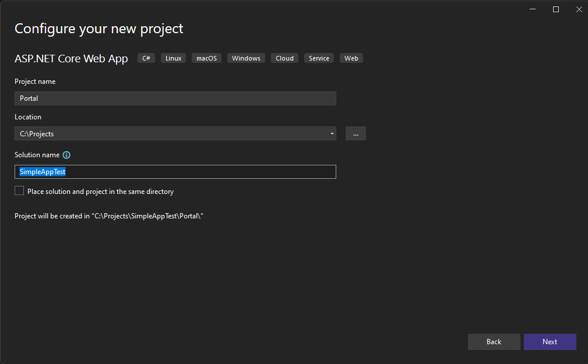Click the Solution name info icon

tap(66, 154)
